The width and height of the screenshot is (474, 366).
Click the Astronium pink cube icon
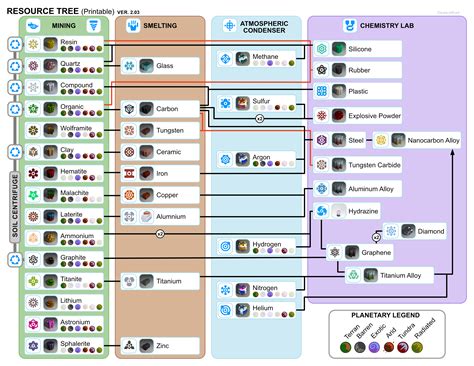[50, 324]
